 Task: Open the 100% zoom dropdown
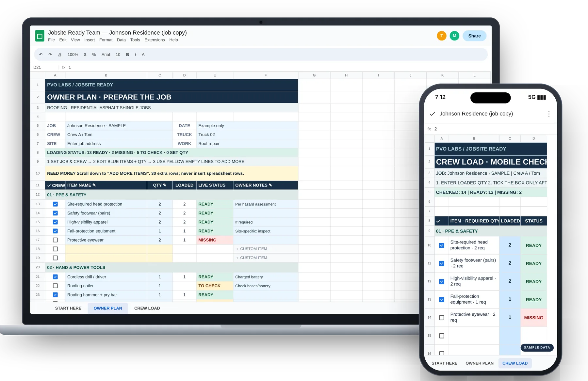pyautogui.click(x=73, y=55)
